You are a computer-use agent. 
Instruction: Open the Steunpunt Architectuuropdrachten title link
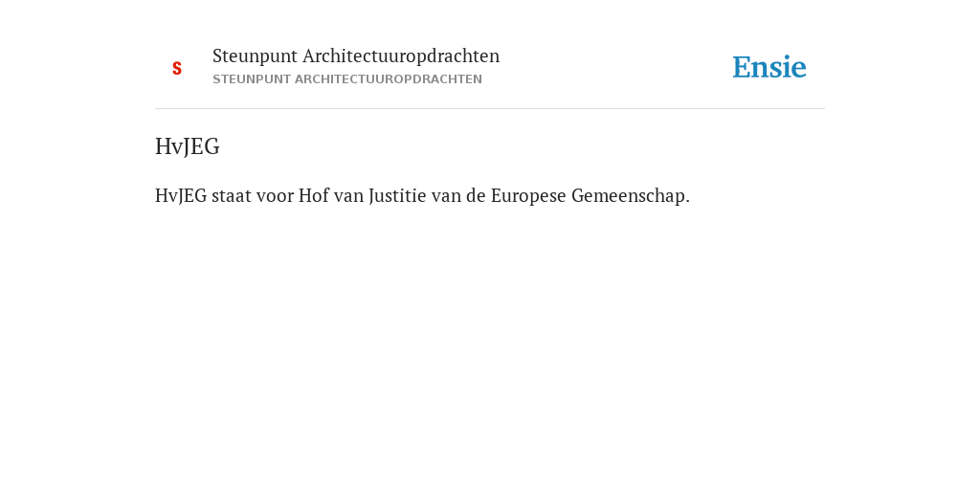356,56
